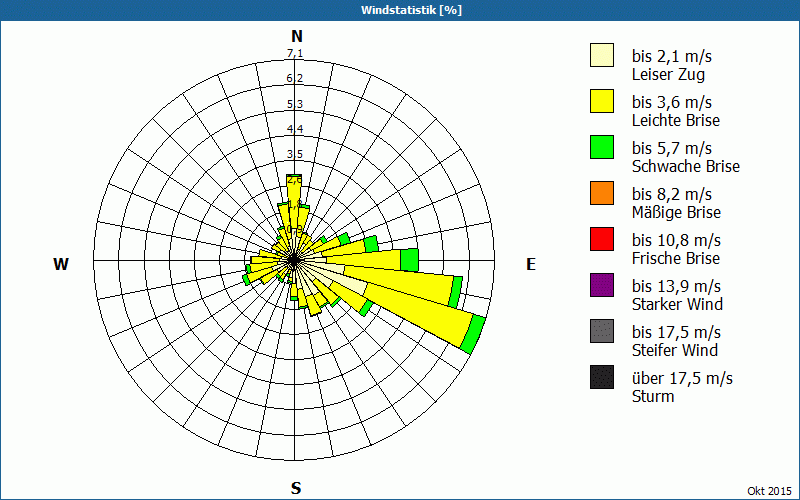The image size is (800, 500).
Task: Click the 'bis 3,6 m/s' speed text
Action: point(671,102)
